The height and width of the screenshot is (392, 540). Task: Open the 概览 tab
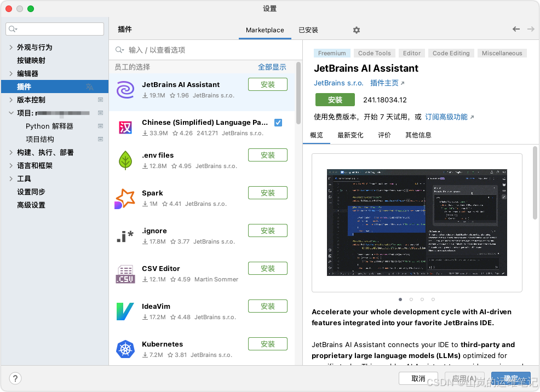[x=317, y=135]
